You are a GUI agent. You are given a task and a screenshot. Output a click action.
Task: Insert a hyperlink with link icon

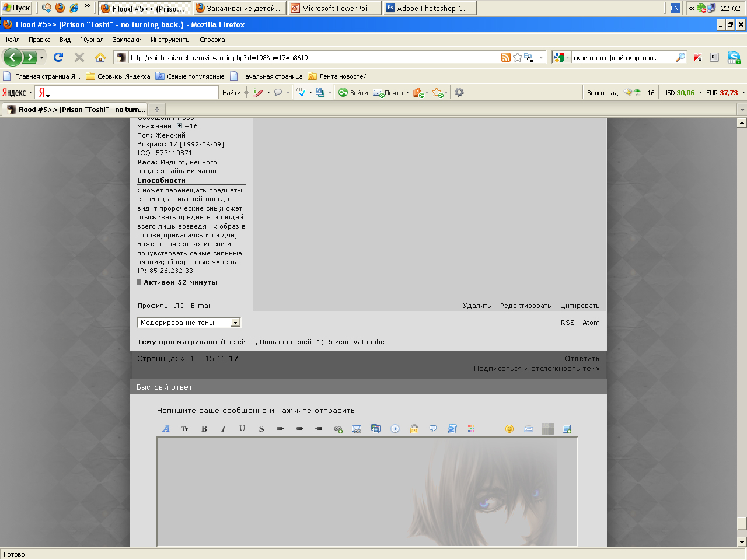[x=338, y=429]
